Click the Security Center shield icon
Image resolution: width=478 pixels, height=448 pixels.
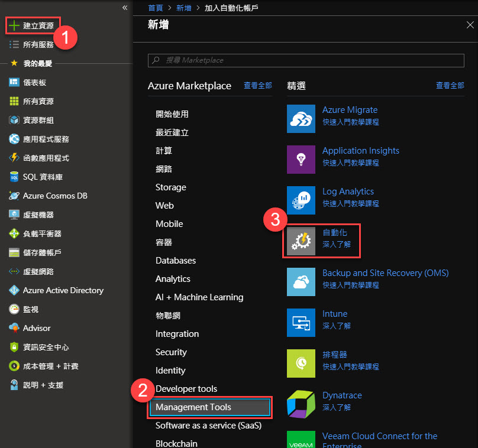coord(14,347)
